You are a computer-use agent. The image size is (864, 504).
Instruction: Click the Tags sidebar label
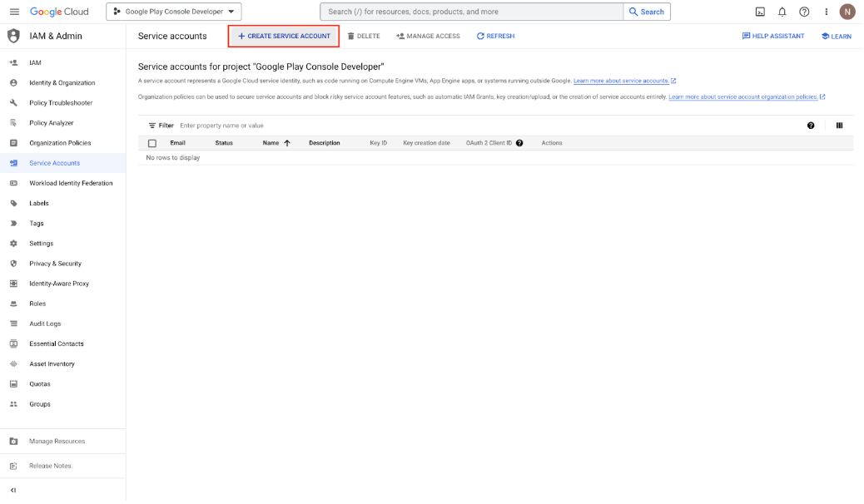click(37, 224)
